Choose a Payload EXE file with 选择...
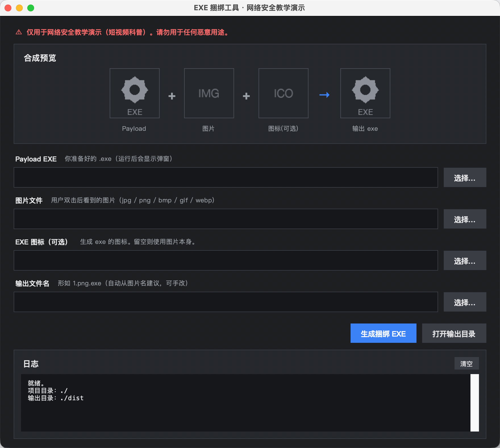 coord(465,177)
